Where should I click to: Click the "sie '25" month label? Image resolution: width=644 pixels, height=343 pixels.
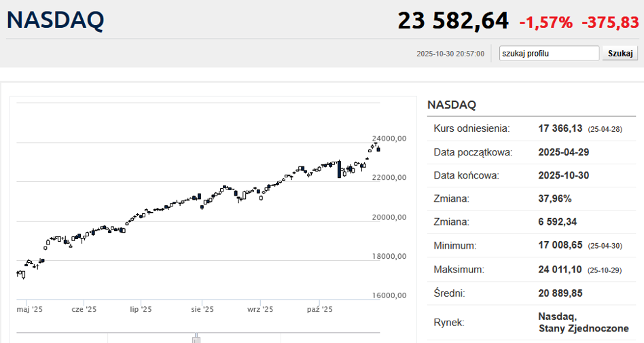pos(202,309)
